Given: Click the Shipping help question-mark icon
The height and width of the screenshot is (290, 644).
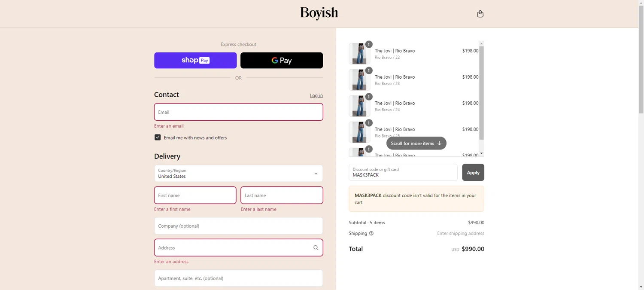Looking at the screenshot, I should tap(371, 233).
